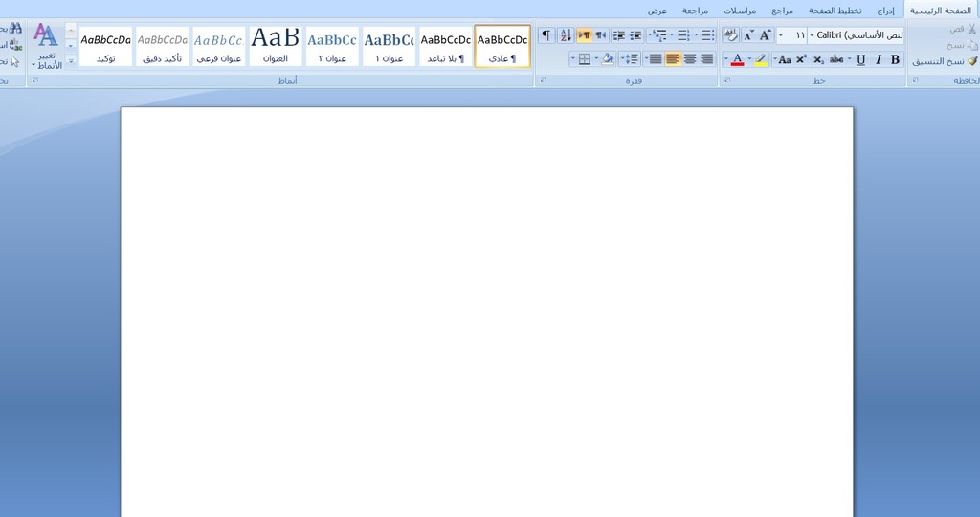The height and width of the screenshot is (517, 980).
Task: Open the font size dropdown
Action: (x=781, y=35)
